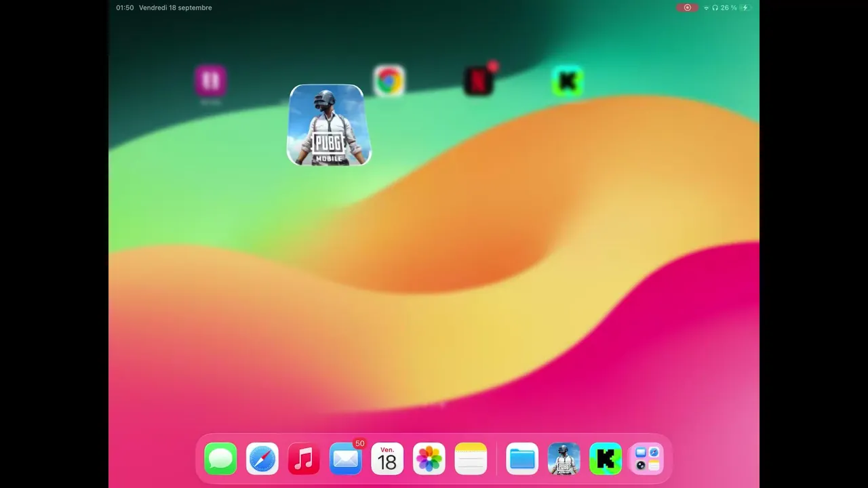Open the Files app in the dock
This screenshot has height=488, width=868.
coord(522,459)
